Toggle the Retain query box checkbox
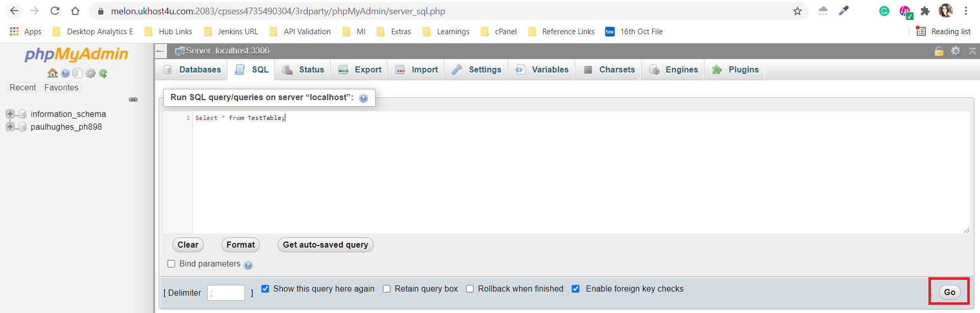The image size is (980, 313). coord(387,289)
